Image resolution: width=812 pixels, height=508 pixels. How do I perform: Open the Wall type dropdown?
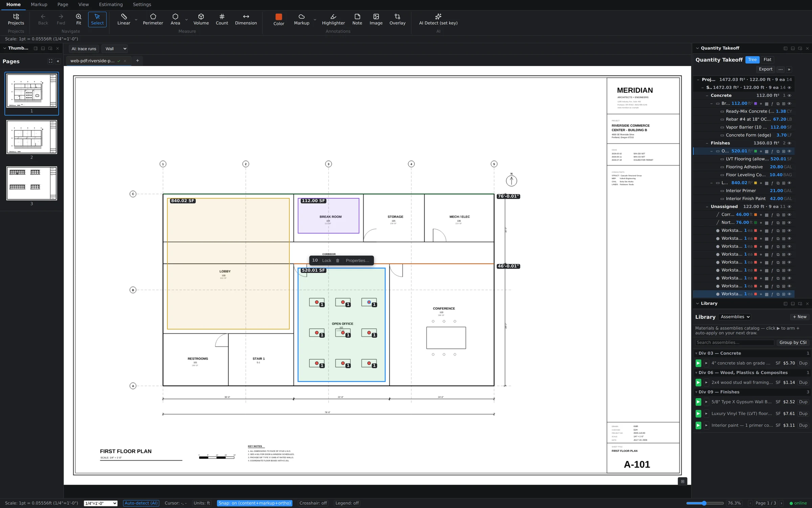(x=115, y=48)
